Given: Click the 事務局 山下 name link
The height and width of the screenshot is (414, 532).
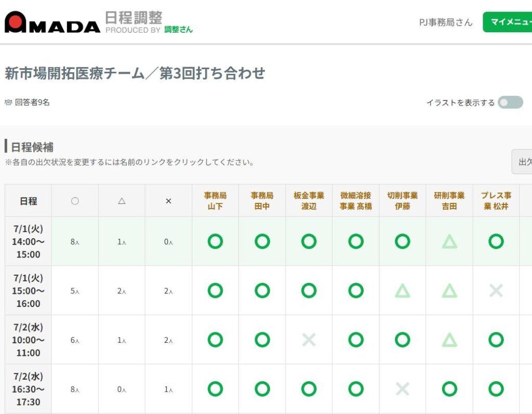Looking at the screenshot, I should coord(215,201).
